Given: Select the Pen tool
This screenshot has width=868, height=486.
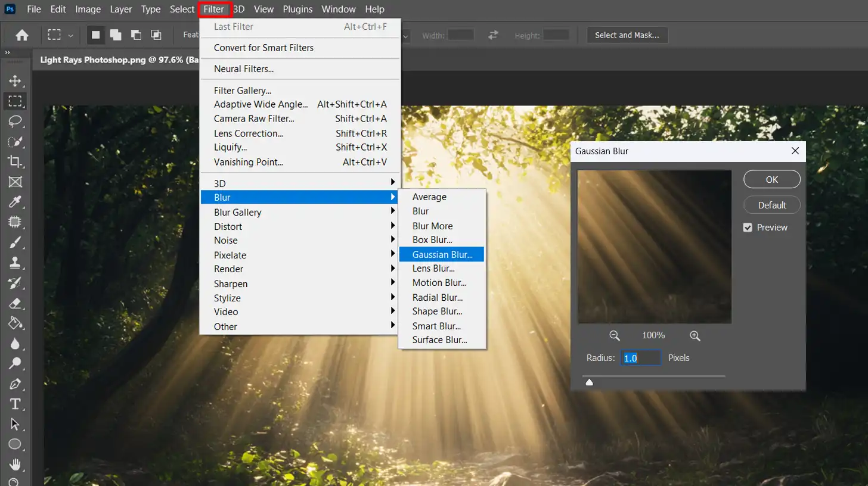Looking at the screenshot, I should click(15, 384).
